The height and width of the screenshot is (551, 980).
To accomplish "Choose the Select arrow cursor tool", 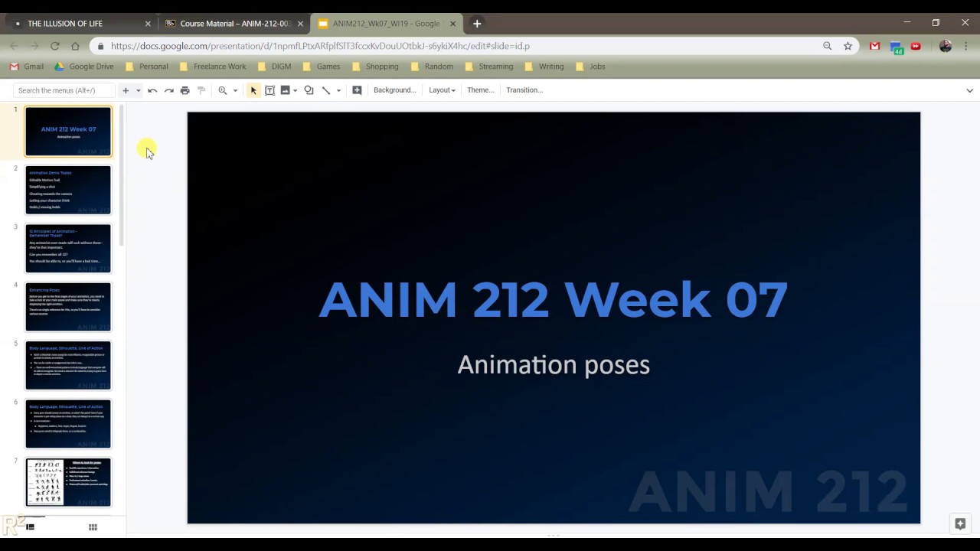I will pyautogui.click(x=253, y=90).
